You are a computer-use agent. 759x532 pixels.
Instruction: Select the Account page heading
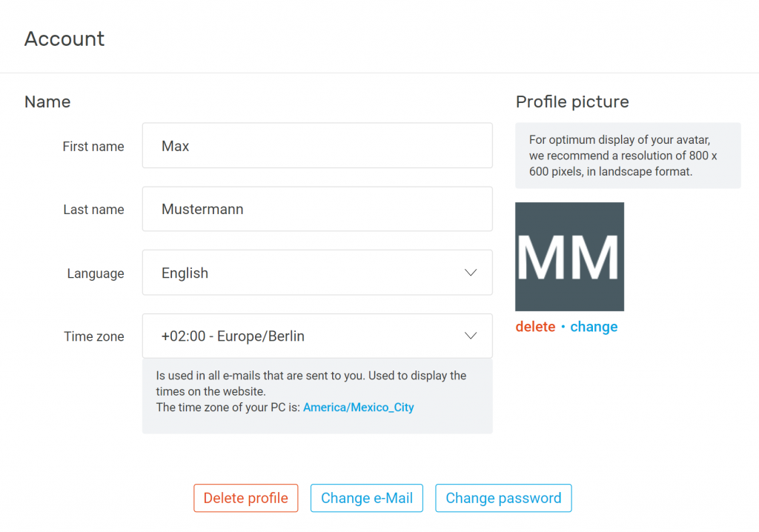pyautogui.click(x=64, y=39)
